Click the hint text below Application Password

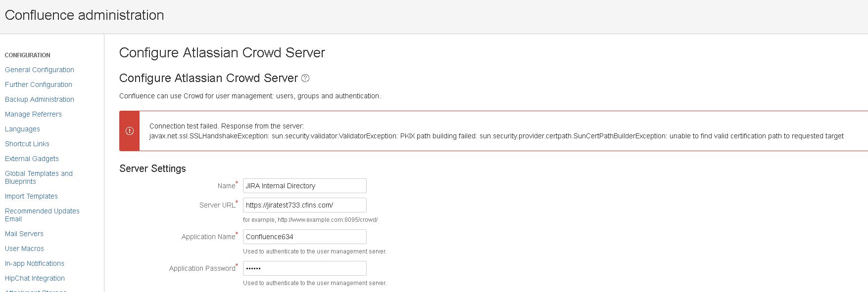(315, 283)
